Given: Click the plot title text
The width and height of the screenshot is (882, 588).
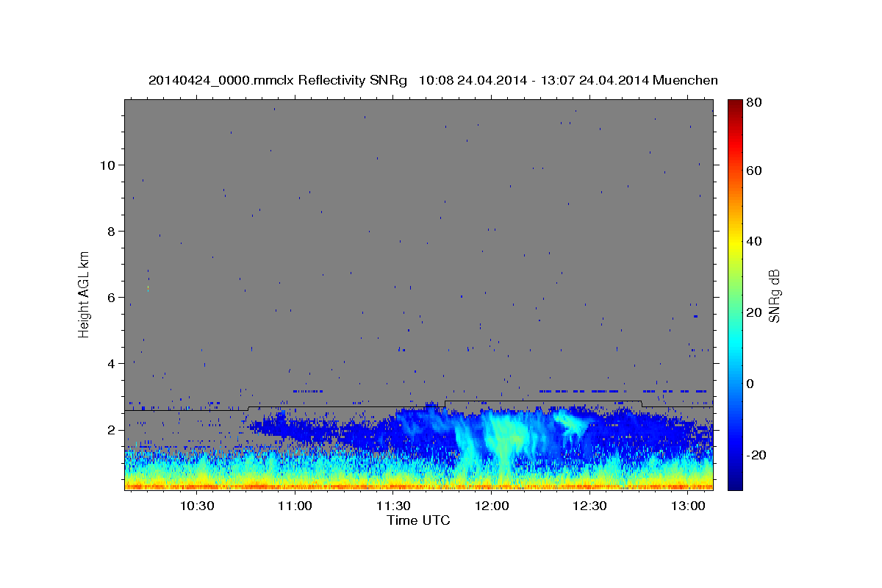Looking at the screenshot, I should (433, 80).
